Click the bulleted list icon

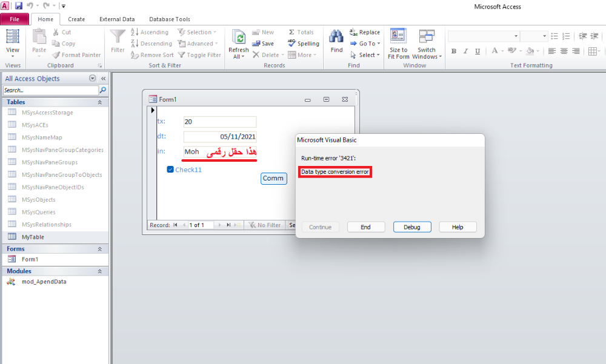coord(554,36)
